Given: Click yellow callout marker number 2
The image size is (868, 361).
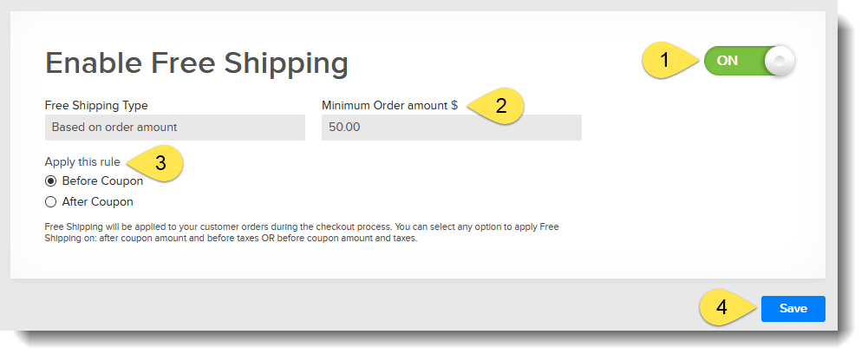Looking at the screenshot, I should click(x=500, y=107).
